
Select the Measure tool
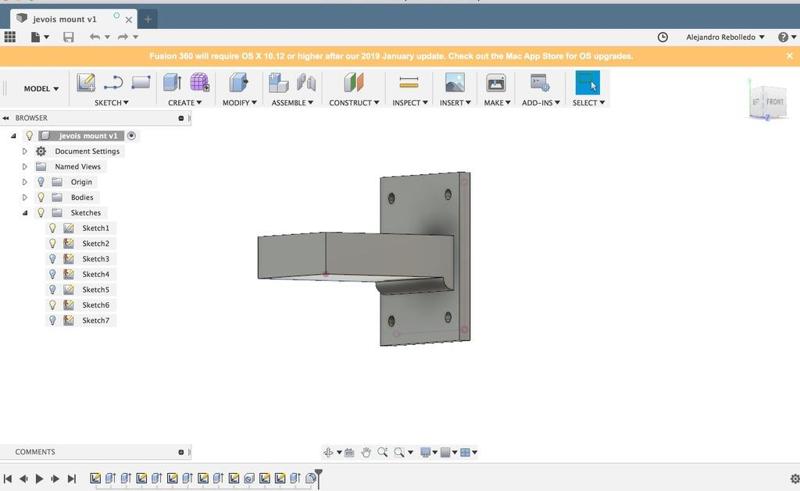click(409, 82)
